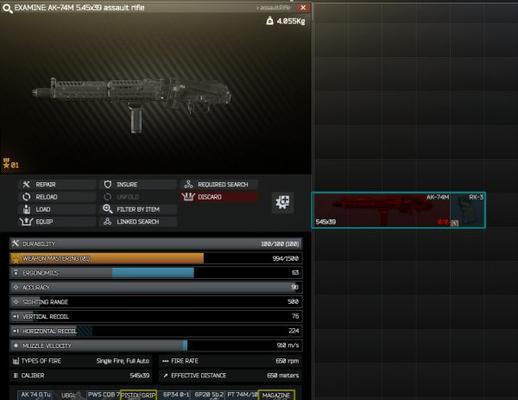Click the AK-74M item in stash grid
This screenshot has width=518, height=400.
(x=381, y=210)
